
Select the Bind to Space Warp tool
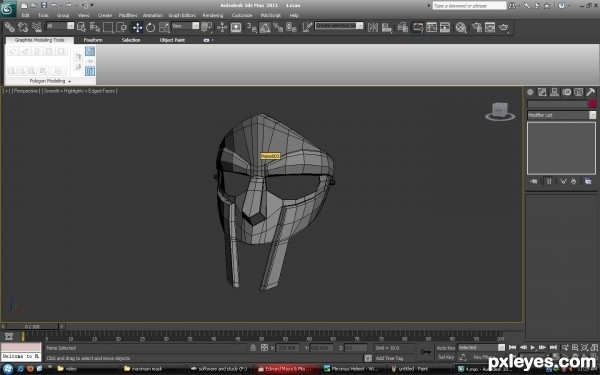36,27
